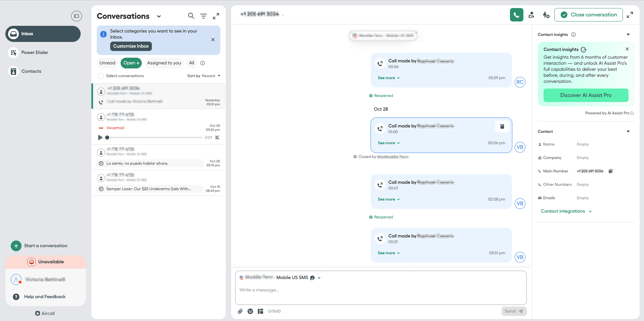Click the Write a message input field

pyautogui.click(x=381, y=290)
